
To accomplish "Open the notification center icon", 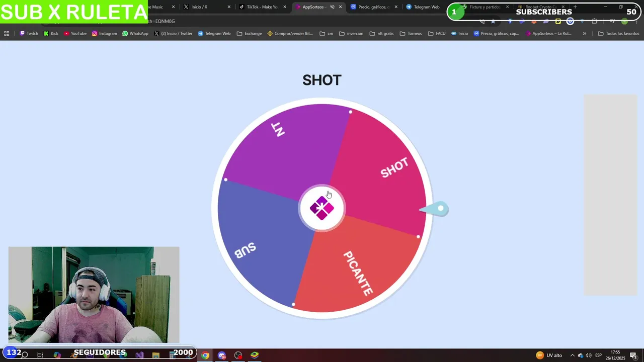I will 633,355.
